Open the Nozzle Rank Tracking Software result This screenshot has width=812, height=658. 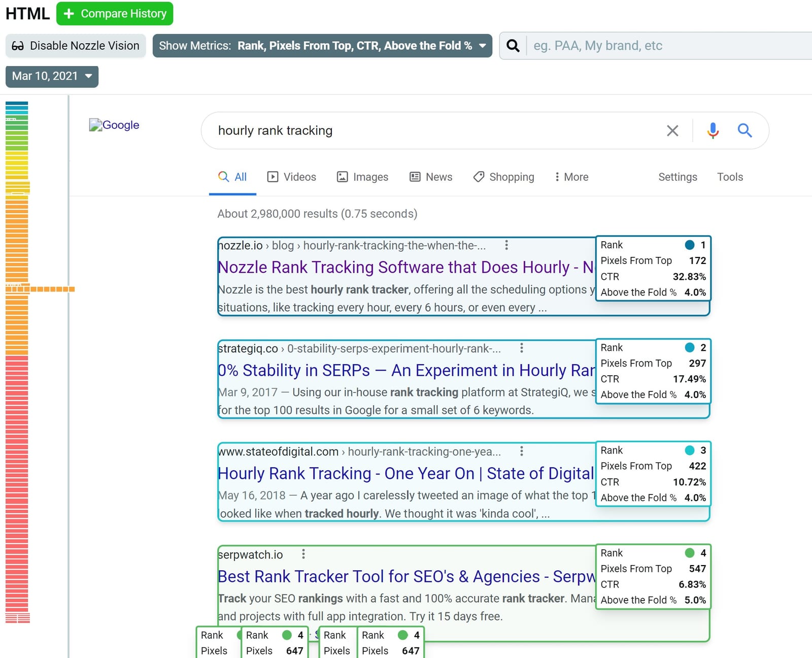(406, 267)
